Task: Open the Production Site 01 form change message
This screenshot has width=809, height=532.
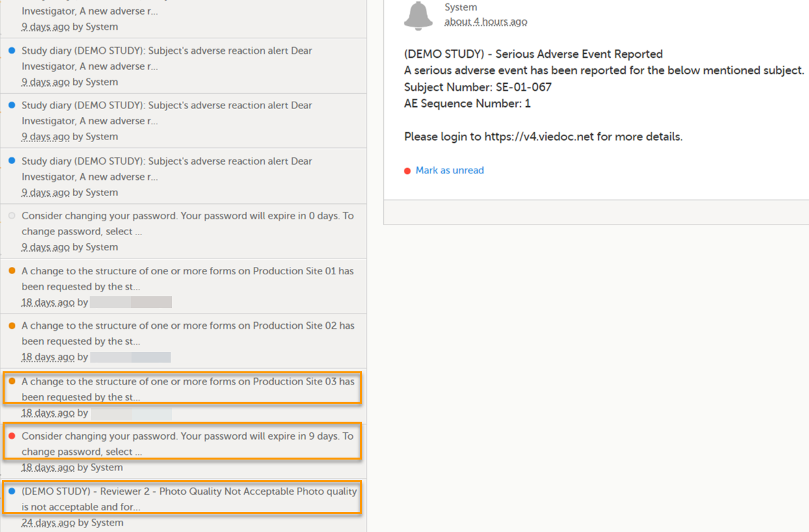Action: pyautogui.click(x=187, y=279)
